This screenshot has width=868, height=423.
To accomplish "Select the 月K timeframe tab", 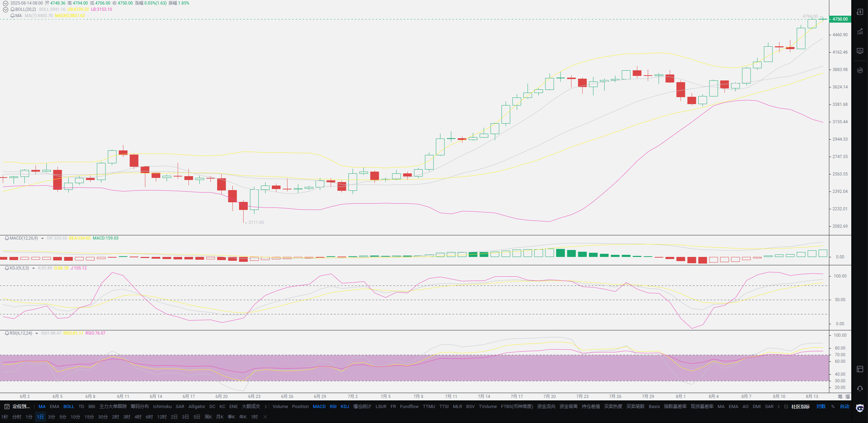I will click(220, 417).
